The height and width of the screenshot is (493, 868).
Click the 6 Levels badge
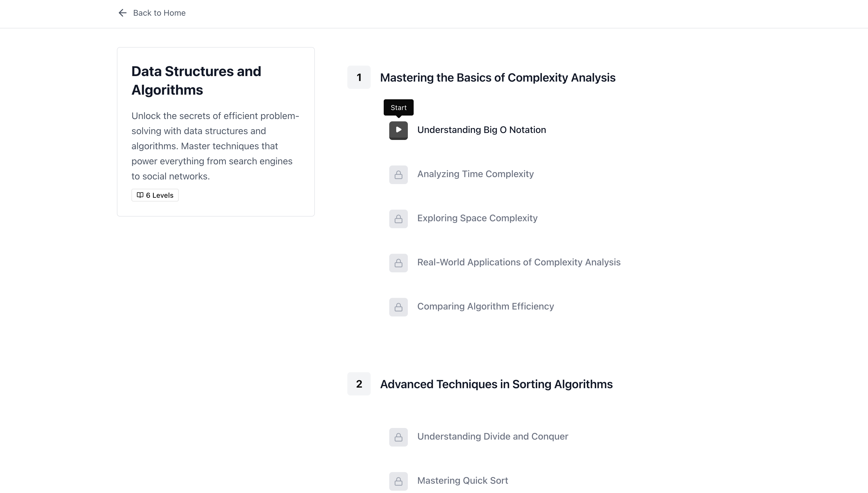[x=155, y=195]
